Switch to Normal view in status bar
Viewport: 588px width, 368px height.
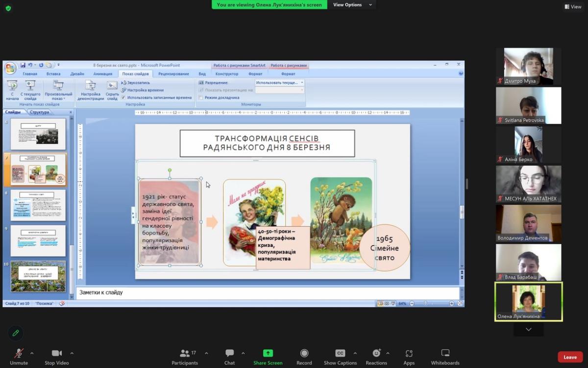[380, 304]
